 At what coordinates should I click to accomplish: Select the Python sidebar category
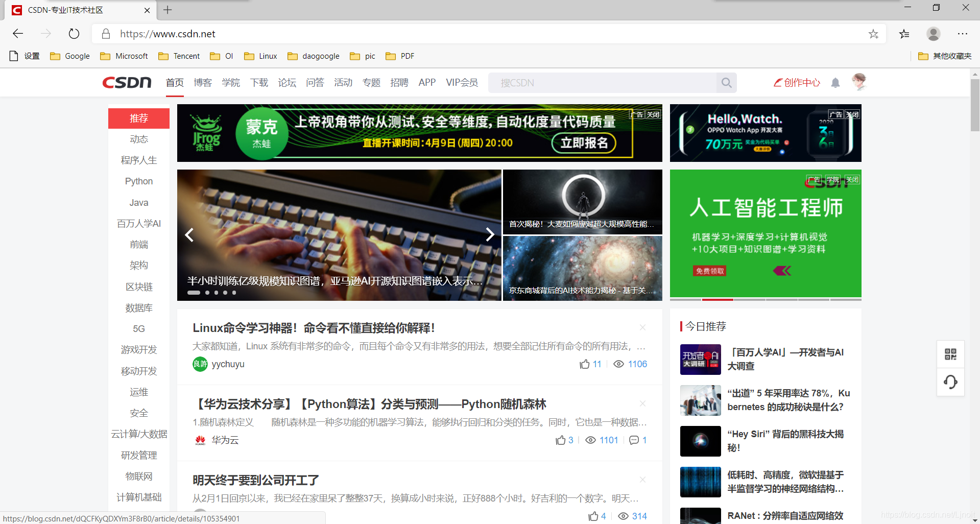pos(139,181)
